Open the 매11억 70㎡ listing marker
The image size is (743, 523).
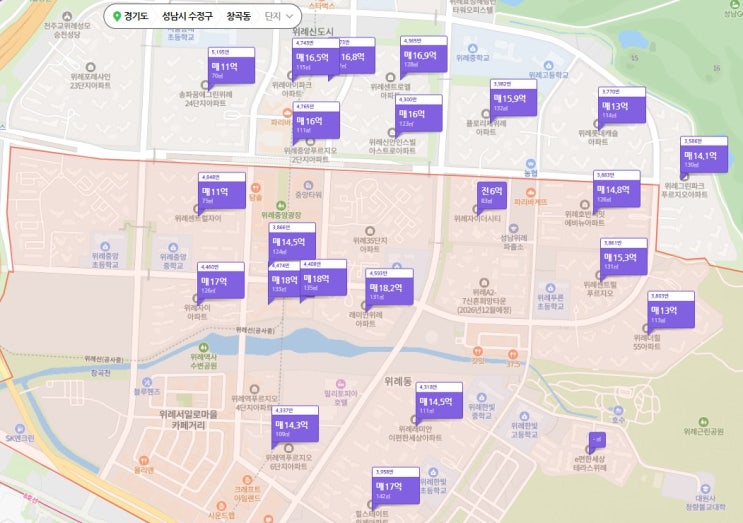coord(231,66)
